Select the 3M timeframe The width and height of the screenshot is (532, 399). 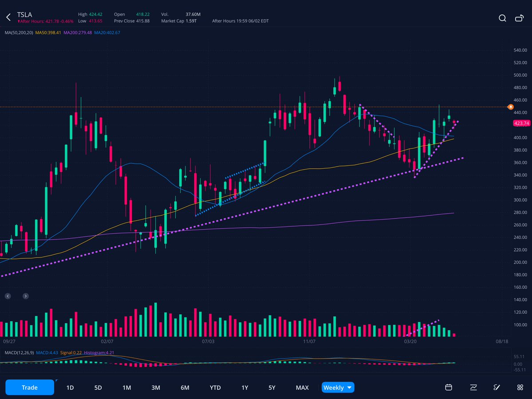click(x=156, y=387)
